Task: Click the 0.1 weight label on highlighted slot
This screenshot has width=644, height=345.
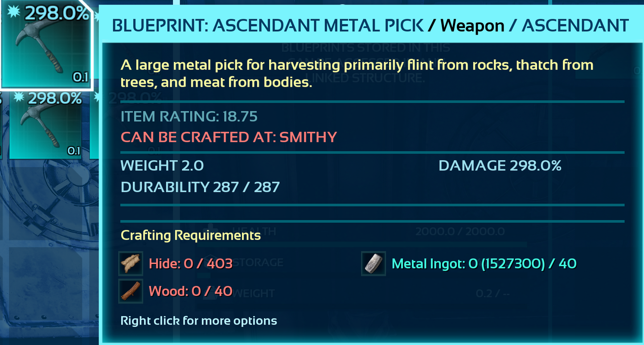Action: (x=80, y=77)
